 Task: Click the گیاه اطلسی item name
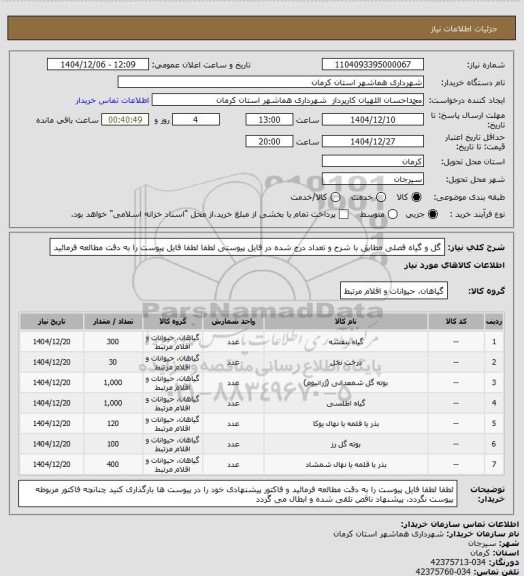(345, 404)
